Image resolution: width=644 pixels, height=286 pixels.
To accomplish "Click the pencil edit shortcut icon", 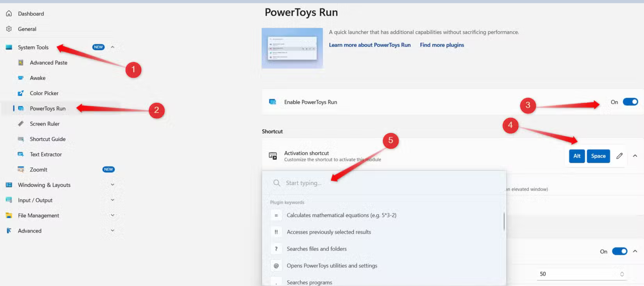I will coord(619,156).
